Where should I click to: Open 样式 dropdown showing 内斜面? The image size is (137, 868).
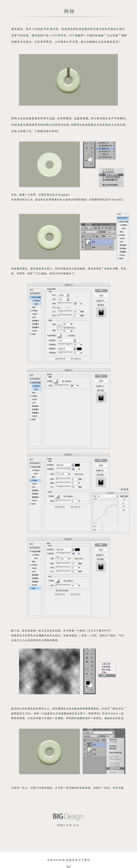tap(63, 295)
